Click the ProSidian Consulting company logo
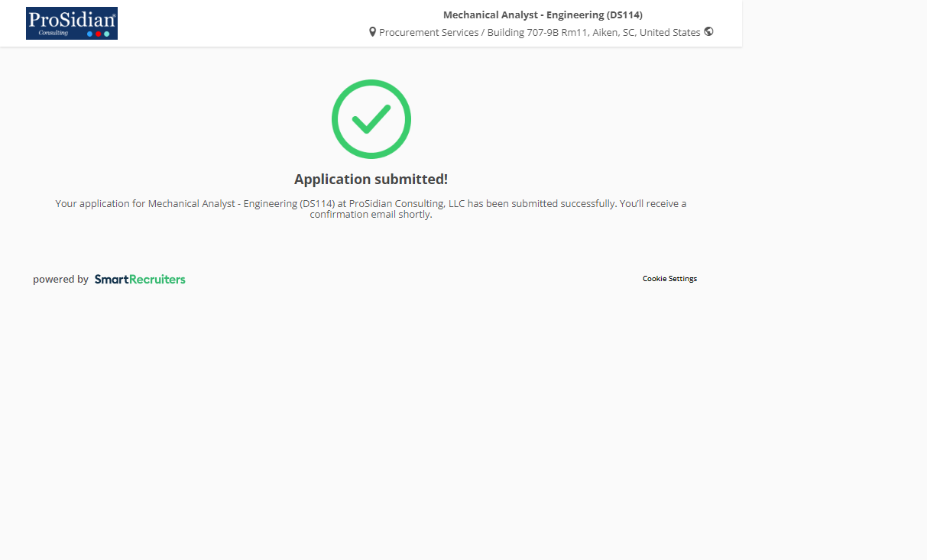 pyautogui.click(x=72, y=23)
